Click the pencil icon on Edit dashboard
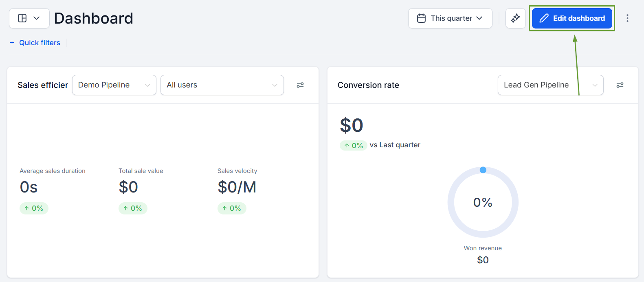644x282 pixels. [x=544, y=18]
